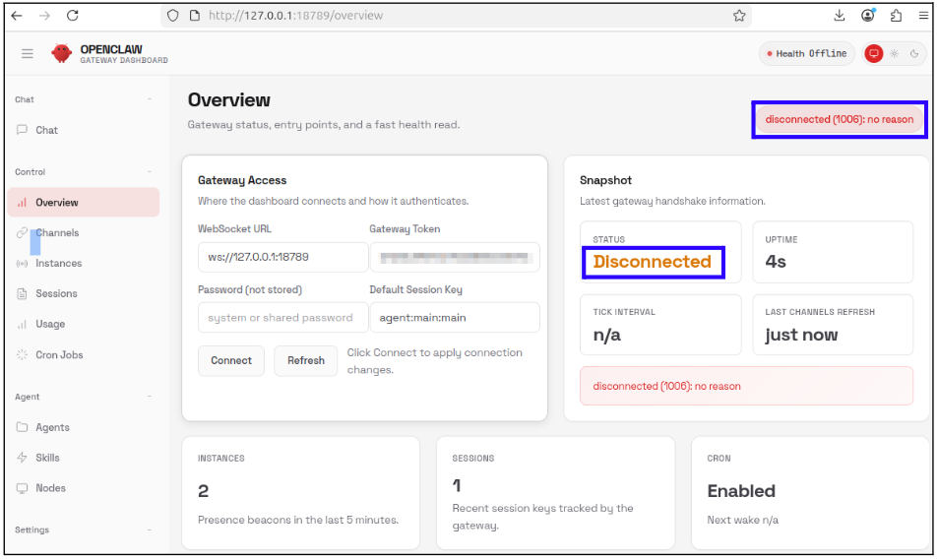Click the address bar URL field
Image resolution: width=938 pixels, height=560 pixels.
coord(456,16)
